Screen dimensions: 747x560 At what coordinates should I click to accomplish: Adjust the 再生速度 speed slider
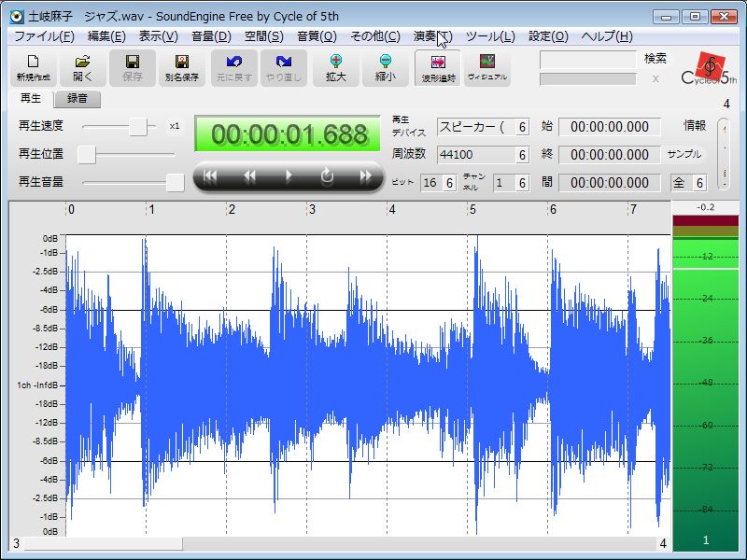pyautogui.click(x=138, y=127)
